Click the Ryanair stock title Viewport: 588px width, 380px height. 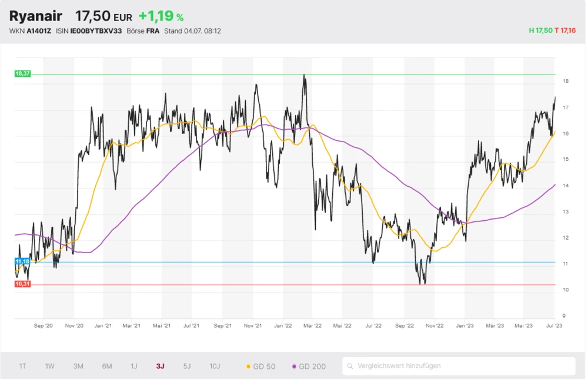point(36,16)
